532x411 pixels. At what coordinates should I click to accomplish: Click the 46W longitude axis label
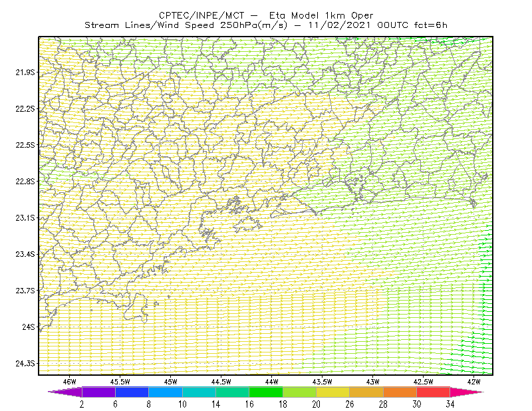coord(70,382)
